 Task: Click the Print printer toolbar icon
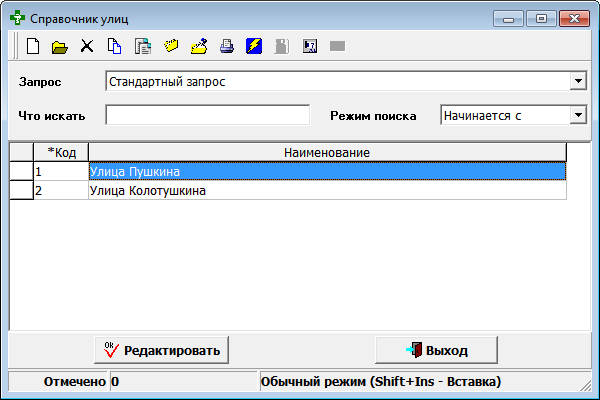pos(227,46)
